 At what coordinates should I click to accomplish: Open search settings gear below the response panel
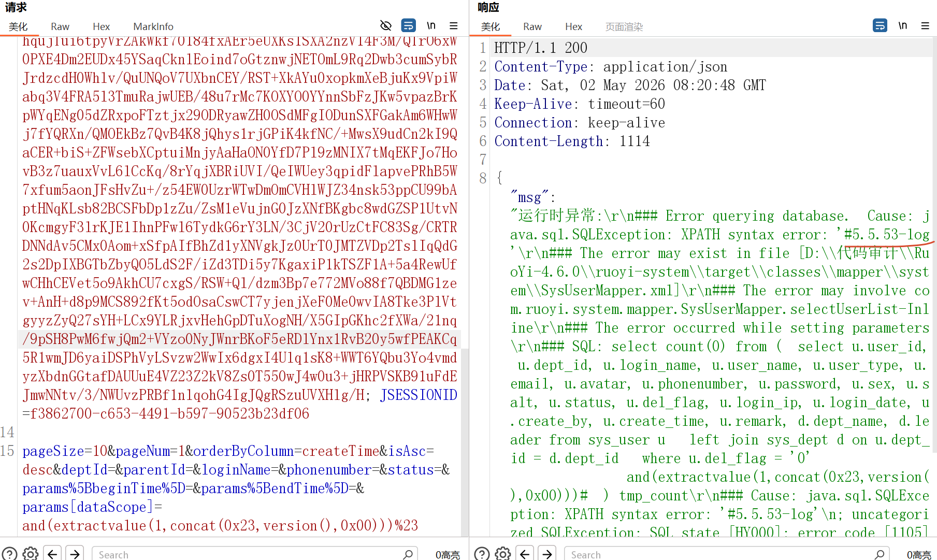coord(503,554)
